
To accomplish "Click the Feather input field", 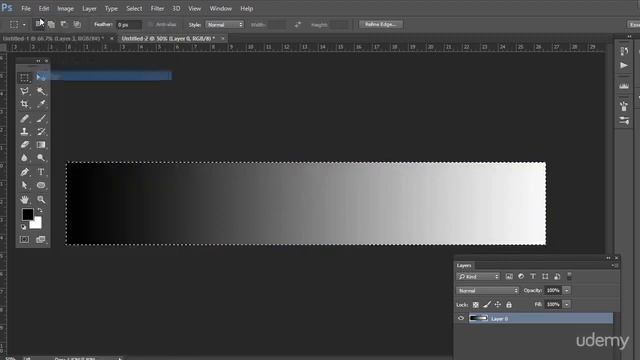I will (x=129, y=25).
